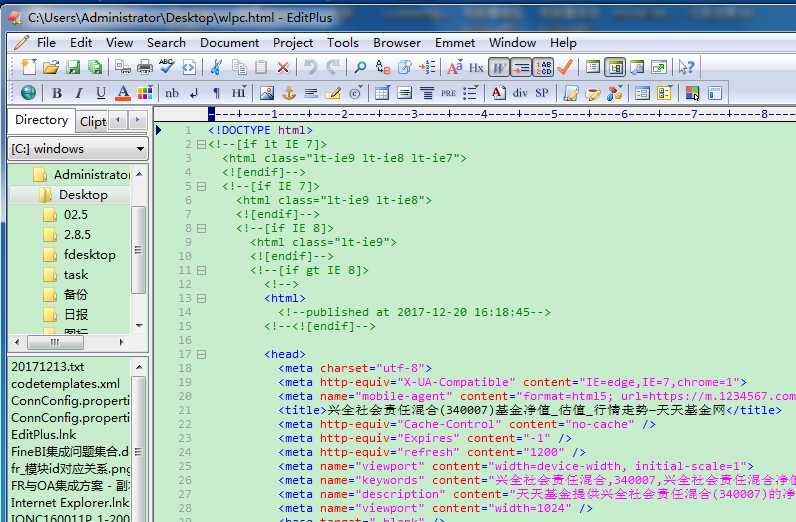Collapse head fold at line 17
The image size is (796, 522).
202,354
